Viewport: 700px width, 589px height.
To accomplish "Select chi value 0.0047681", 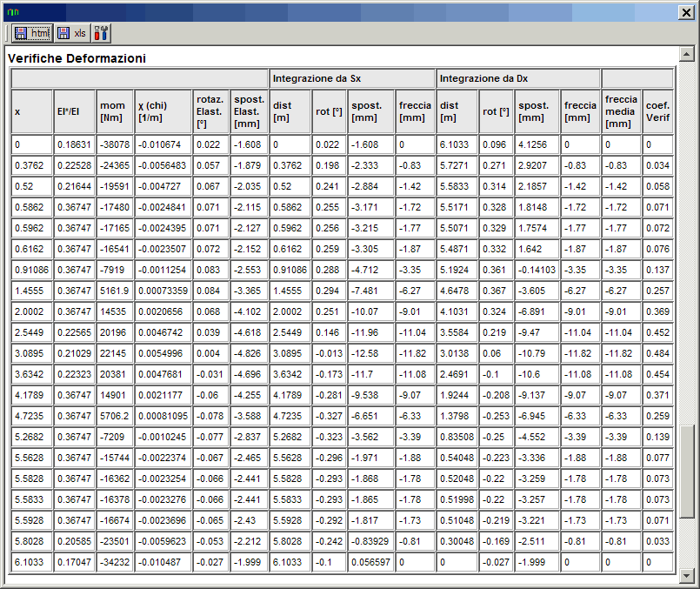I will pos(163,375).
